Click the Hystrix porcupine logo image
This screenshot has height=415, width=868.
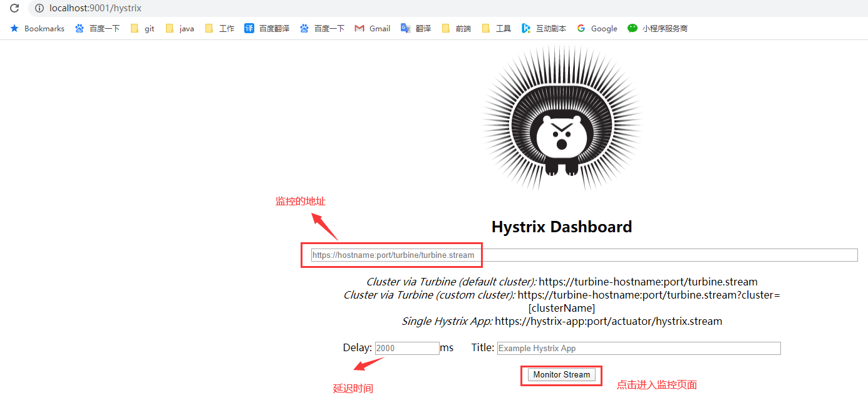coord(562,118)
